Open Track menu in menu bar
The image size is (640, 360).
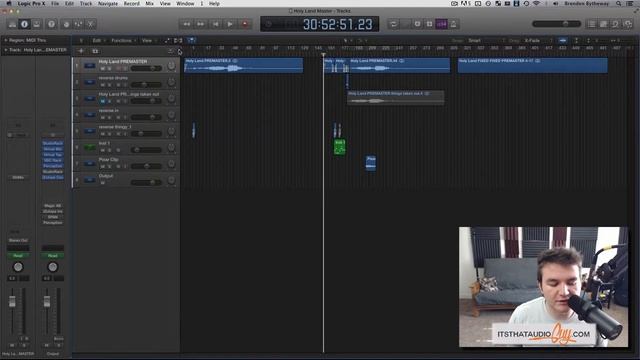tap(86, 3)
